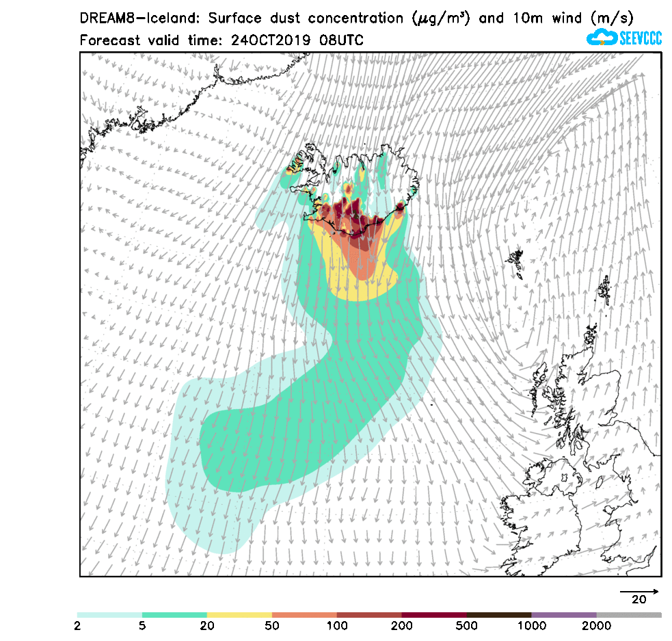672x641 pixels.
Task: Choose the yellow colorbar segment
Action: pos(239,615)
